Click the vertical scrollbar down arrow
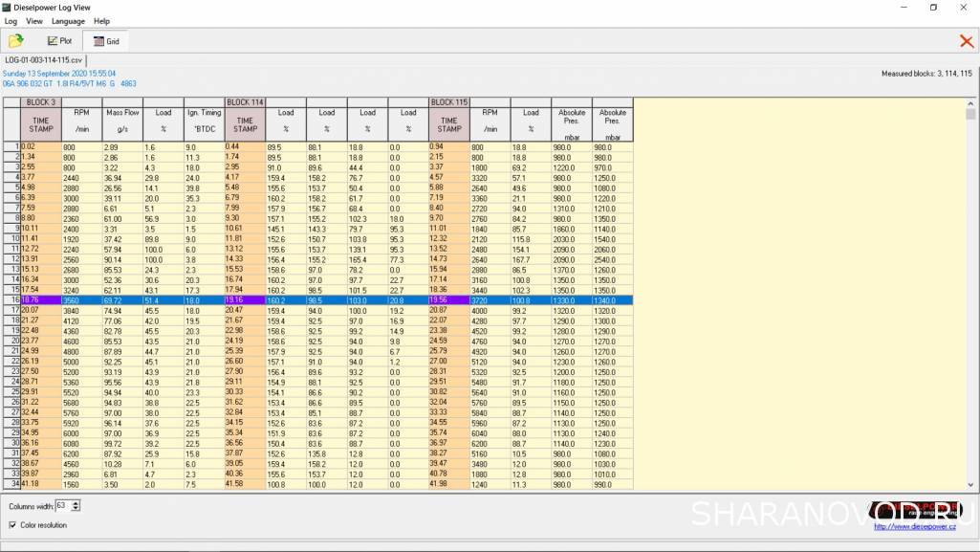Viewport: 980px width, 552px height. pyautogui.click(x=971, y=484)
